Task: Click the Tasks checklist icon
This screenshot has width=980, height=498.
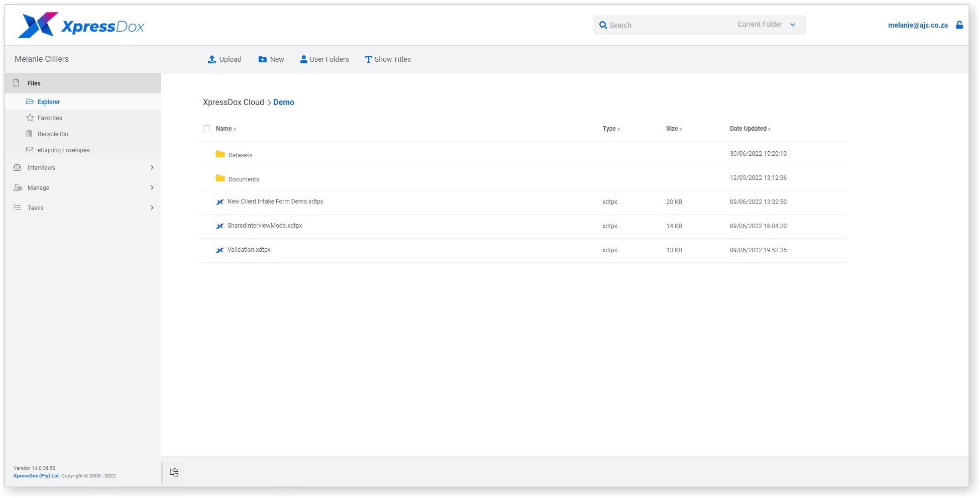Action: pyautogui.click(x=17, y=208)
